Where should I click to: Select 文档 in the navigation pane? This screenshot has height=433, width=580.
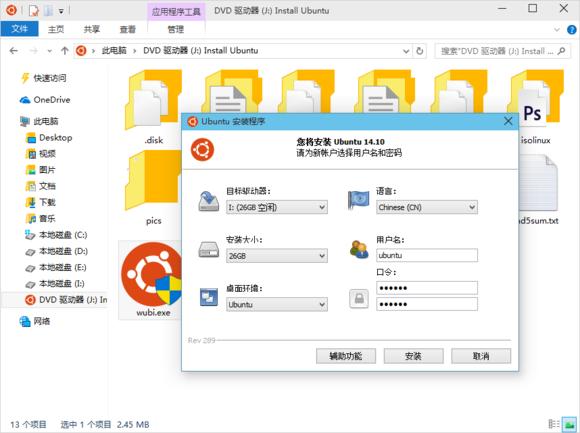(x=47, y=186)
